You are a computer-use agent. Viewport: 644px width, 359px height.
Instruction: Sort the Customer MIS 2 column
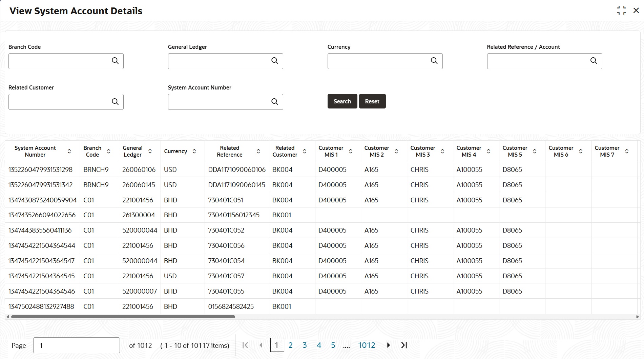[x=396, y=151]
